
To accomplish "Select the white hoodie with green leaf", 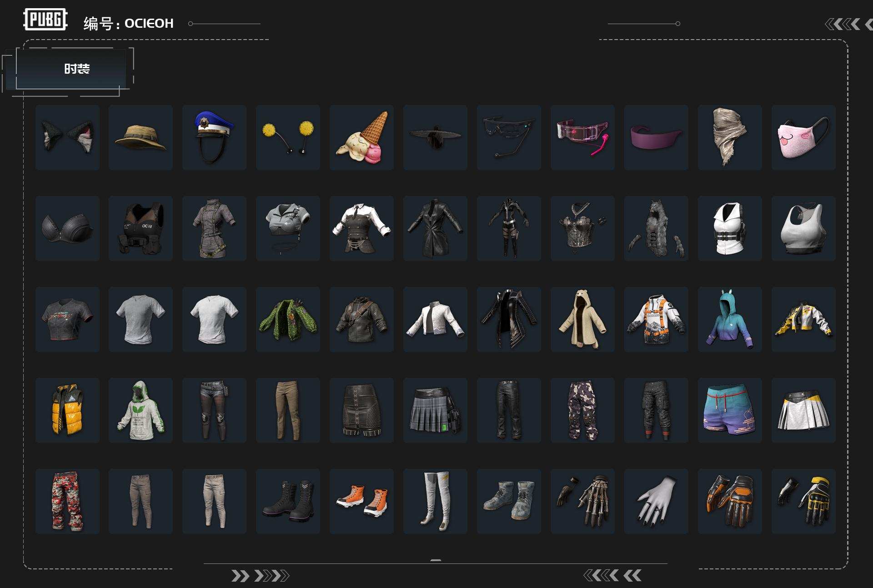I will (x=140, y=410).
